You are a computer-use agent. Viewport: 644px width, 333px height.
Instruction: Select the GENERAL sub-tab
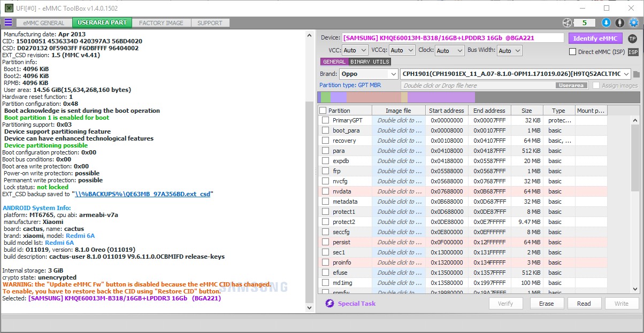(x=334, y=62)
